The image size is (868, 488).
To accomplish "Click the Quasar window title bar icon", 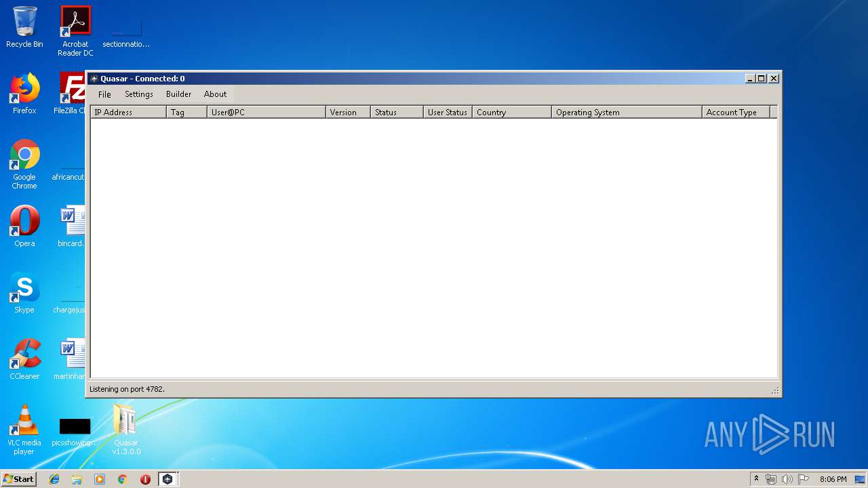I will click(x=94, y=79).
